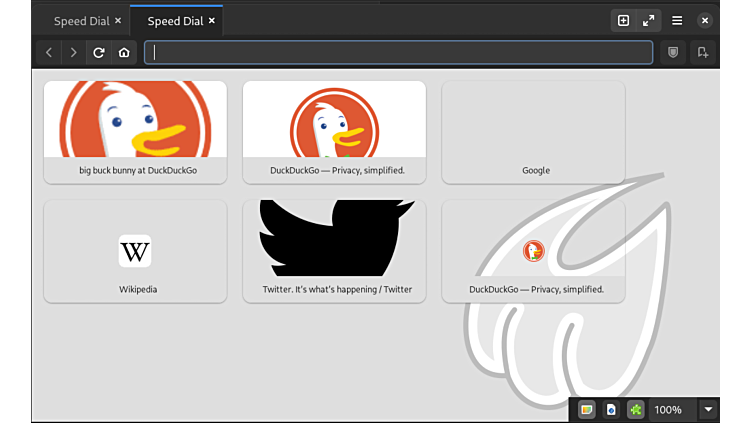This screenshot has height=423, width=752.
Task: Open the home page
Action: coord(124,52)
